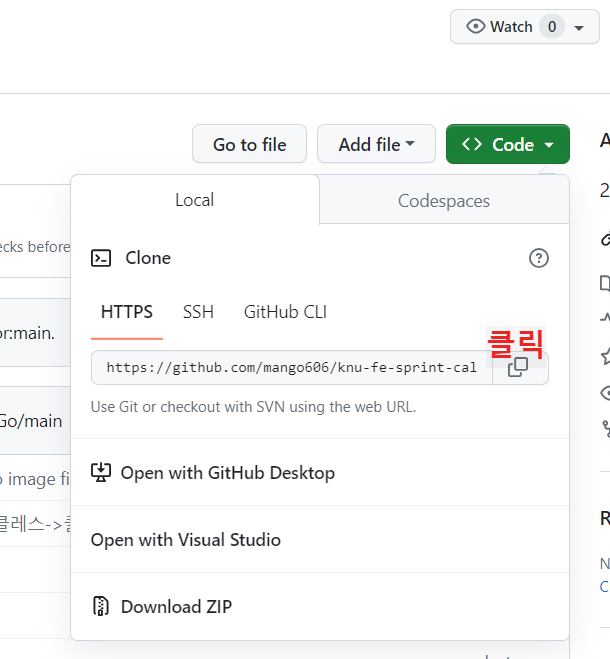Click the 'Use Git or checkout with SVN' text

click(254, 407)
